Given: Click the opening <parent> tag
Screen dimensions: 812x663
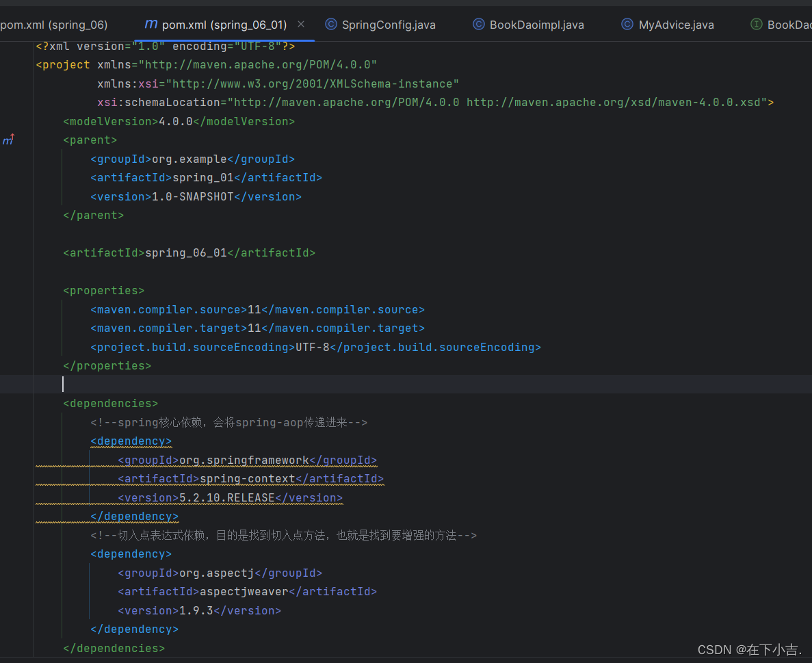Looking at the screenshot, I should tap(90, 140).
